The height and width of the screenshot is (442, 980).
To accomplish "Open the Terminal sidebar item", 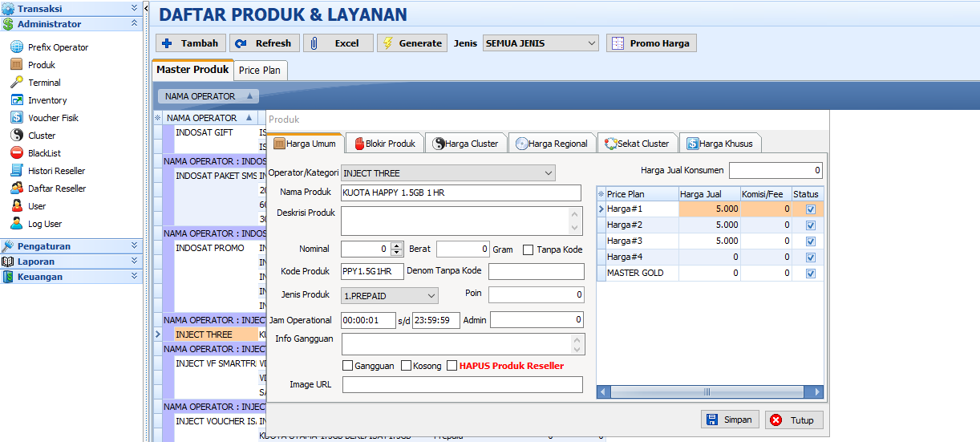I will 44,83.
